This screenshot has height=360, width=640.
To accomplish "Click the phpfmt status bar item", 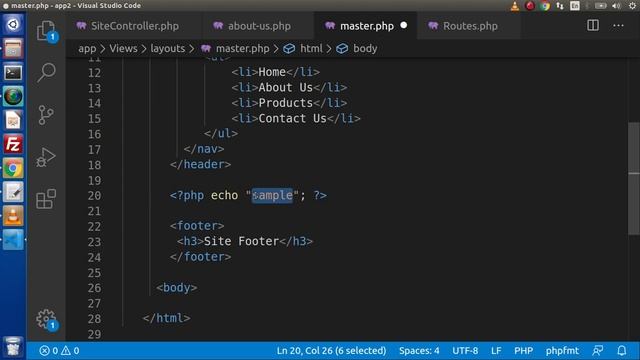I will pos(562,351).
